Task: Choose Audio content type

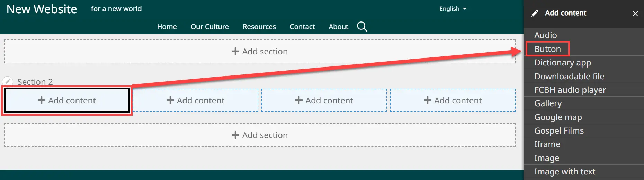Action: (545, 35)
